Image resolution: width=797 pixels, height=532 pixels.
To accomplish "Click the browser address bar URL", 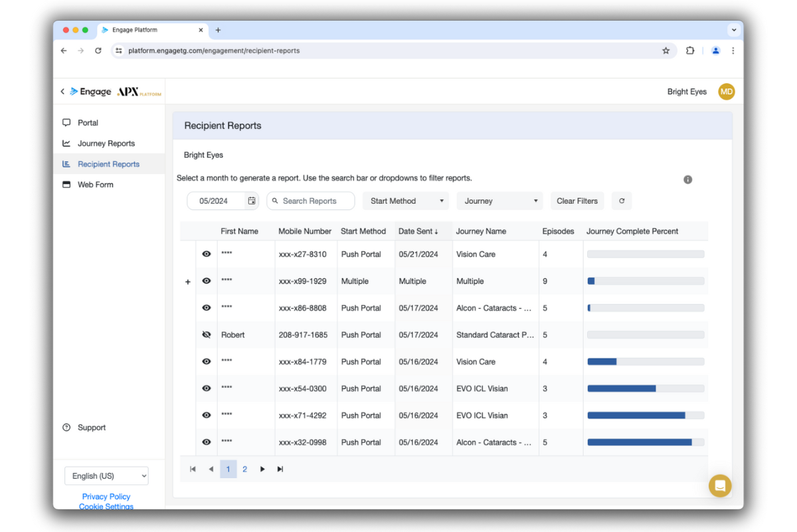I will point(214,50).
